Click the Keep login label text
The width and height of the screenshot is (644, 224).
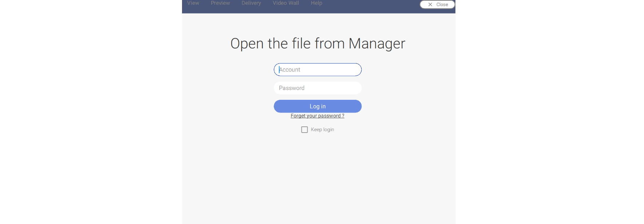click(x=322, y=130)
